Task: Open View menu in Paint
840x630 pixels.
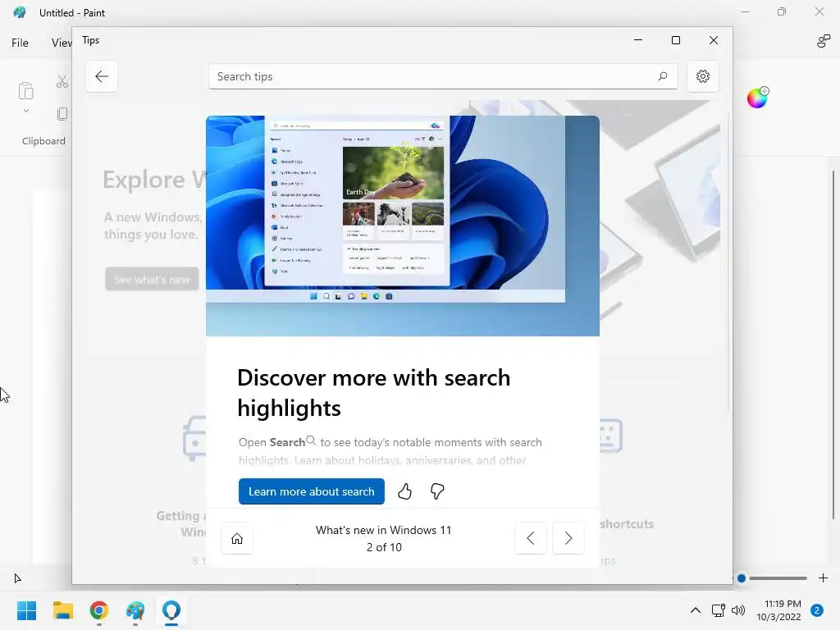Action: click(62, 43)
